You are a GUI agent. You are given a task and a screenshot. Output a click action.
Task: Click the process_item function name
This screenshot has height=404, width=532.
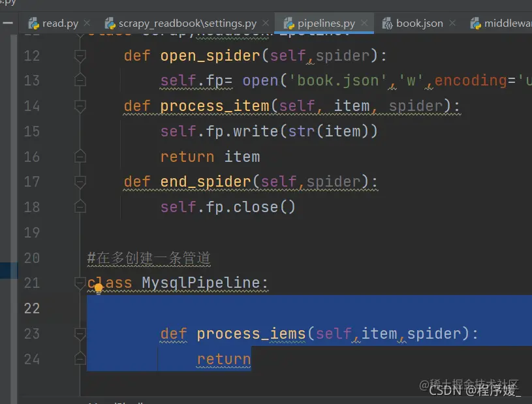coord(215,106)
